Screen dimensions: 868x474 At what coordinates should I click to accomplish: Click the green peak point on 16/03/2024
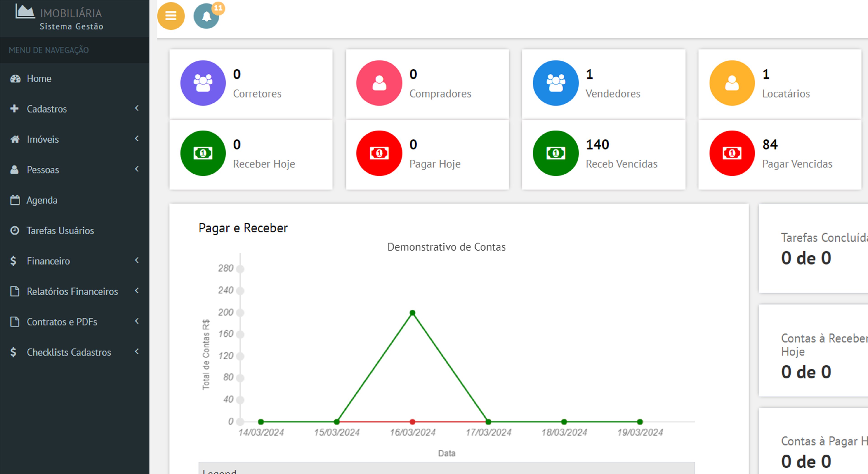pyautogui.click(x=412, y=313)
